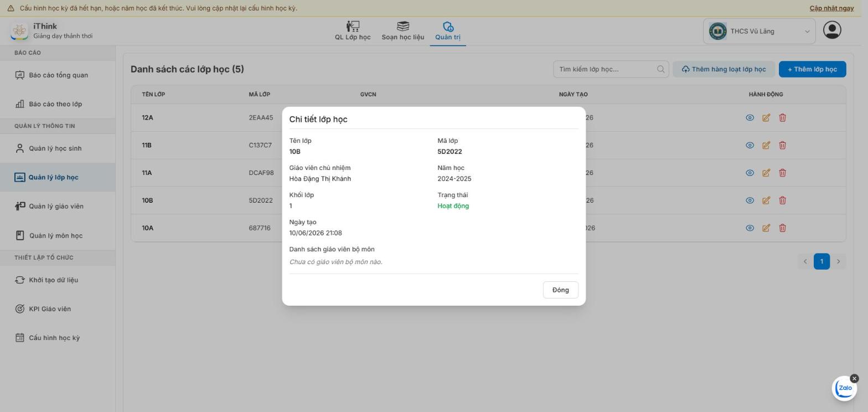Focus the Tìm kiếm lớp học search field
Image resolution: width=868 pixels, height=412 pixels.
pos(611,69)
